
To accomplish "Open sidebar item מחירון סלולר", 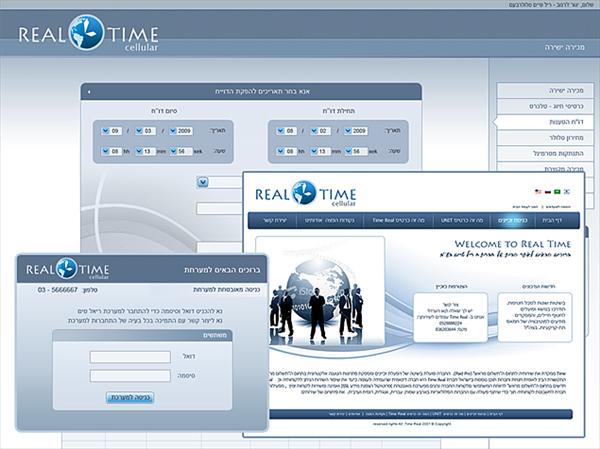I will (x=545, y=138).
